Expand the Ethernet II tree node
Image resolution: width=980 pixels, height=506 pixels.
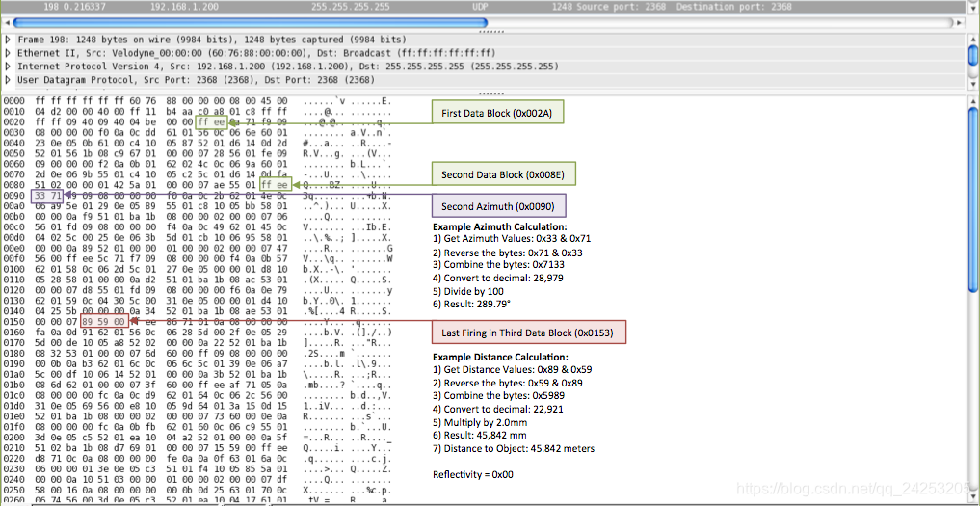pyautogui.click(x=8, y=53)
